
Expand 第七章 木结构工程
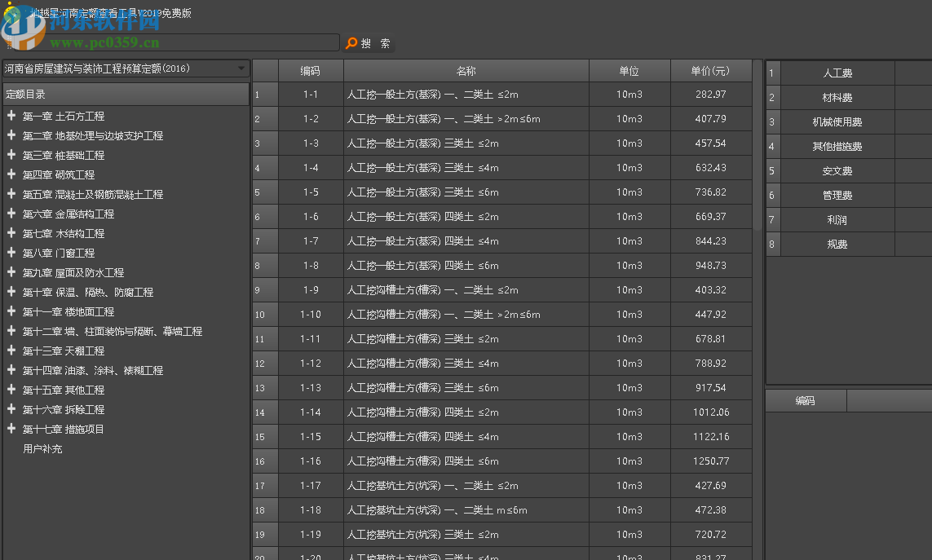(11, 233)
